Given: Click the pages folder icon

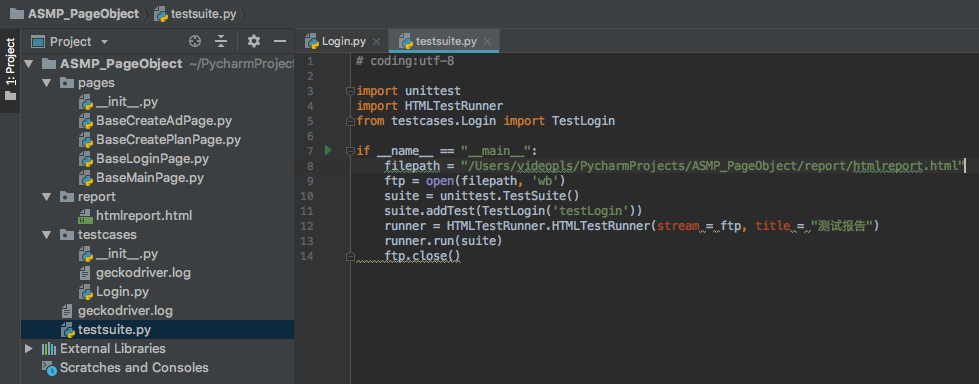Looking at the screenshot, I should click(66, 83).
